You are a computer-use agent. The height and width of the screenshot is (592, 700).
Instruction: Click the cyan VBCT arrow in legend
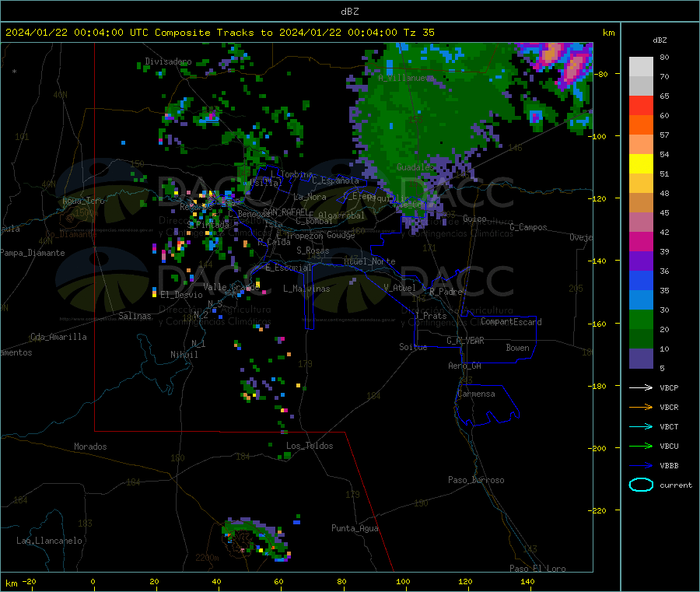point(641,426)
